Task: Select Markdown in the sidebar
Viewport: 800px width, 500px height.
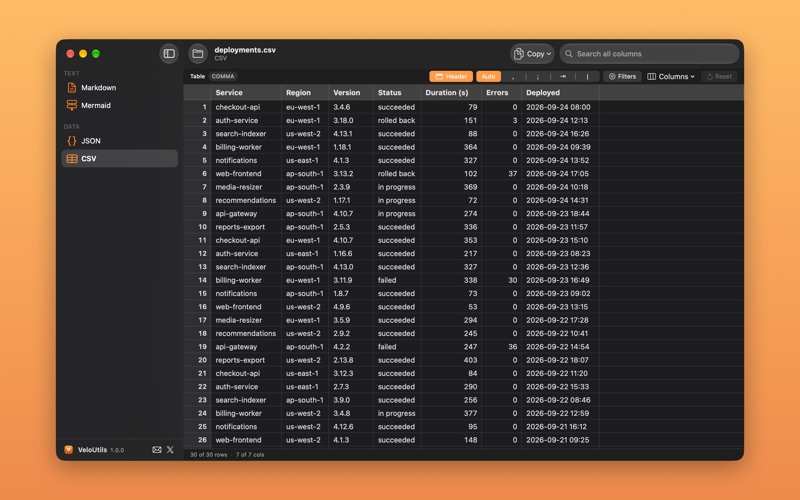Action: 119,88
